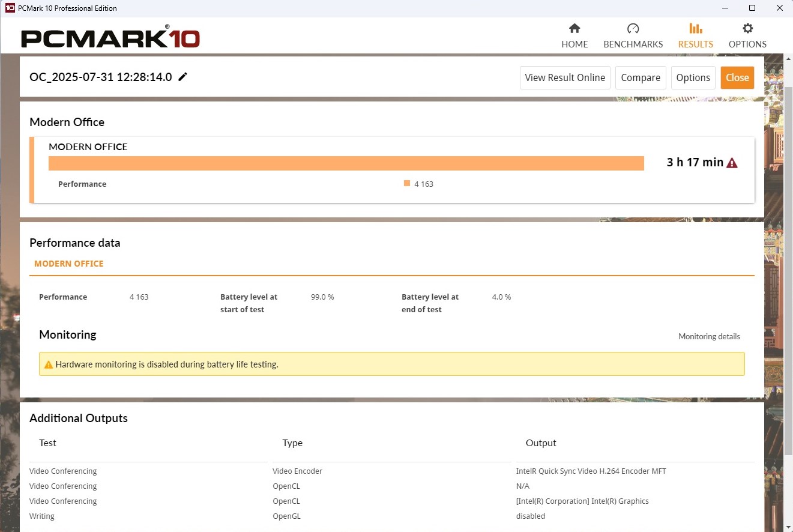Click the pencil icon to rename result
The height and width of the screenshot is (532, 793).
[x=182, y=77]
